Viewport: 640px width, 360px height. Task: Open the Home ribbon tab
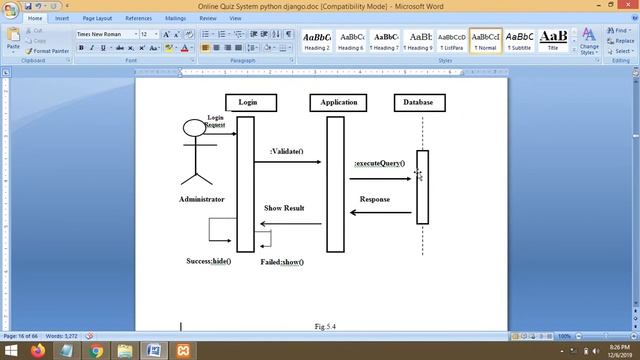(35, 18)
